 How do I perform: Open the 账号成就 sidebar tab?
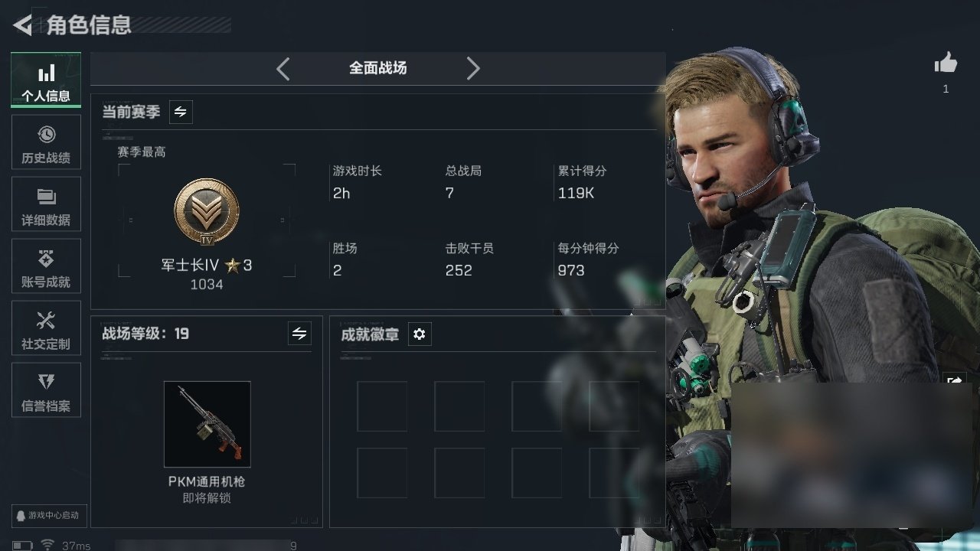46,266
